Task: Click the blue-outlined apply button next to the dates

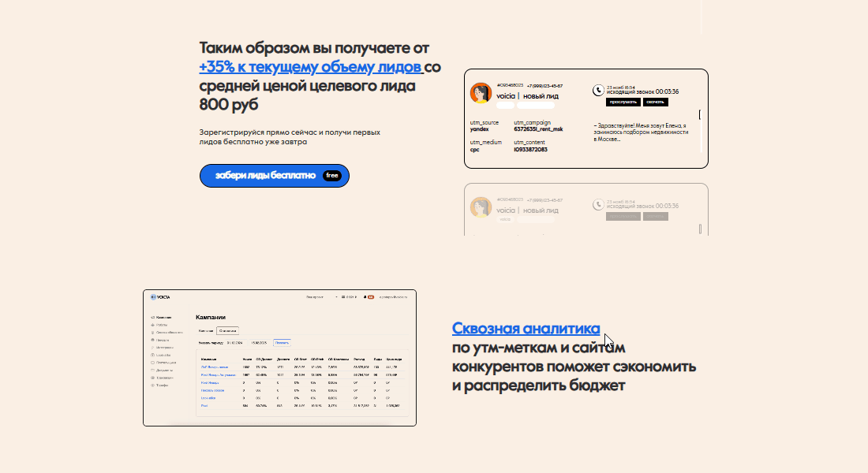Action: click(282, 342)
